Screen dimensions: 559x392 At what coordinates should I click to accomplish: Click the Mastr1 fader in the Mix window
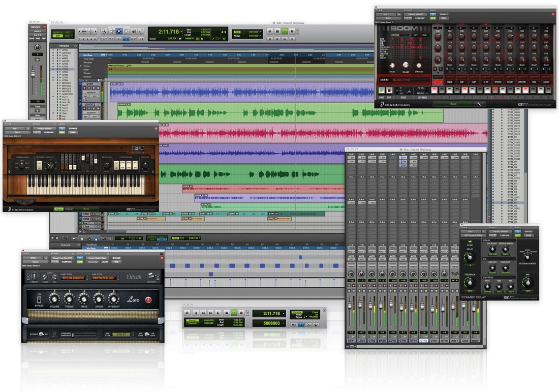474,307
